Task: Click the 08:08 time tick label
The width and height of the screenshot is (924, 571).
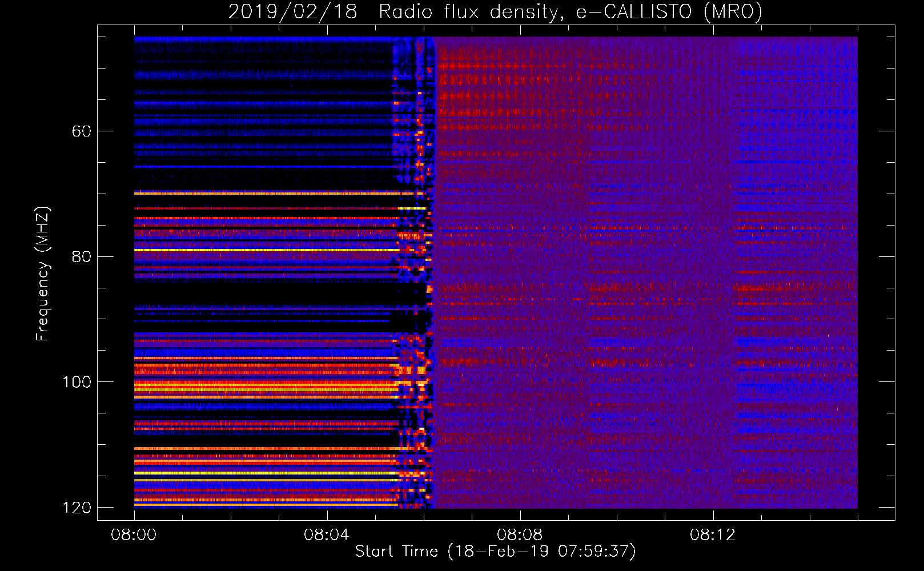Action: pos(520,535)
